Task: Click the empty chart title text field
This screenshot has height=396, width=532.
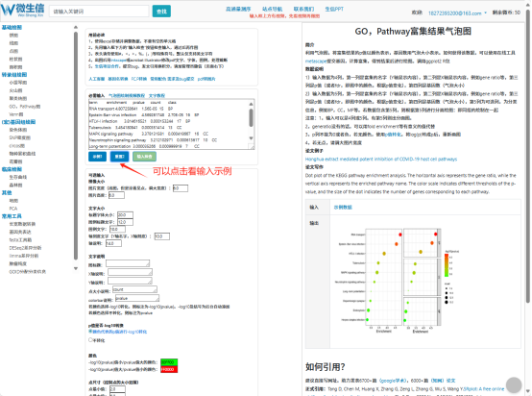Action: (x=128, y=263)
